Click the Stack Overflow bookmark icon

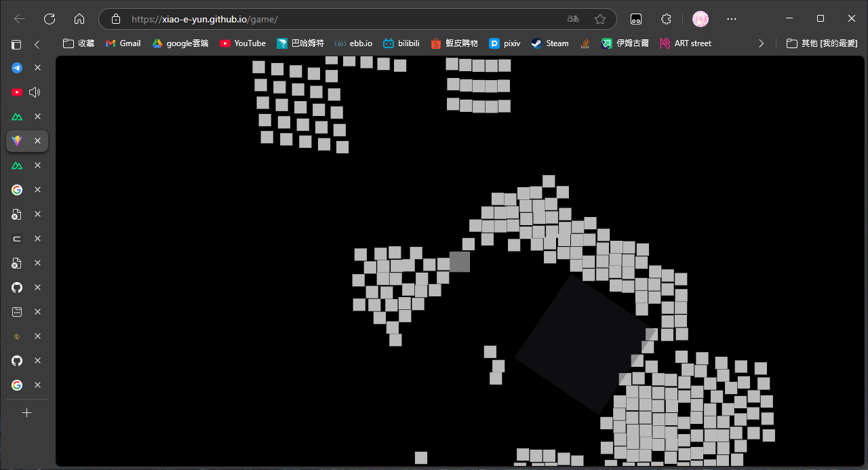pyautogui.click(x=585, y=43)
